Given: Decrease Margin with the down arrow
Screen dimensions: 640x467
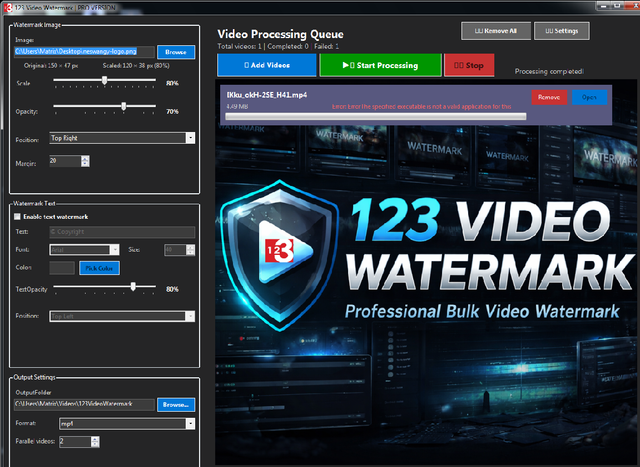Looking at the screenshot, I should [x=85, y=164].
